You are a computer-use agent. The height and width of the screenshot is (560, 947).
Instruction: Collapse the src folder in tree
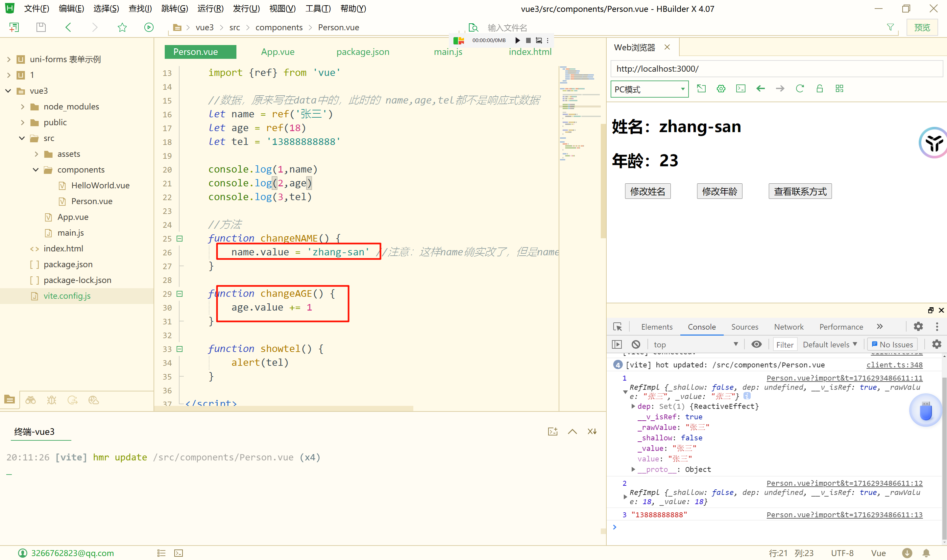(x=22, y=138)
